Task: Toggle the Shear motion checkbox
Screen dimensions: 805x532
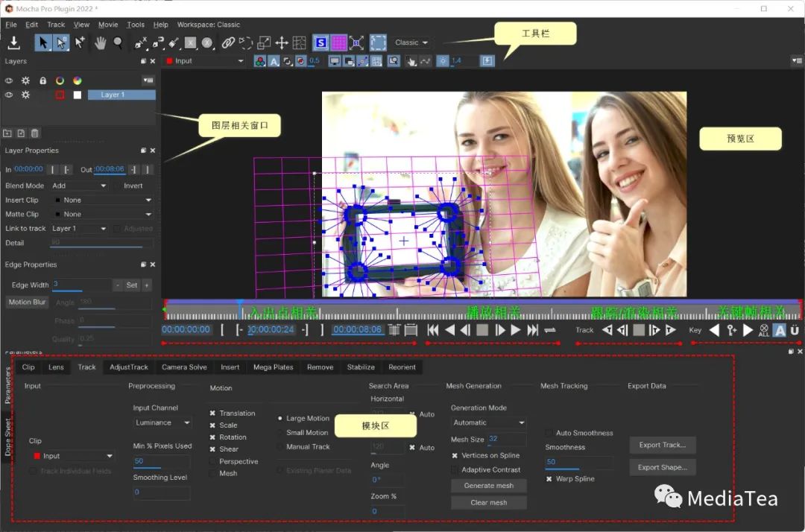Action: tap(212, 449)
